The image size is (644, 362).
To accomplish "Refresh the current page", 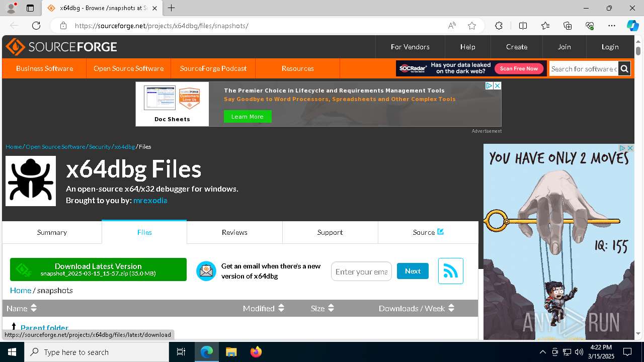I will [36, 26].
